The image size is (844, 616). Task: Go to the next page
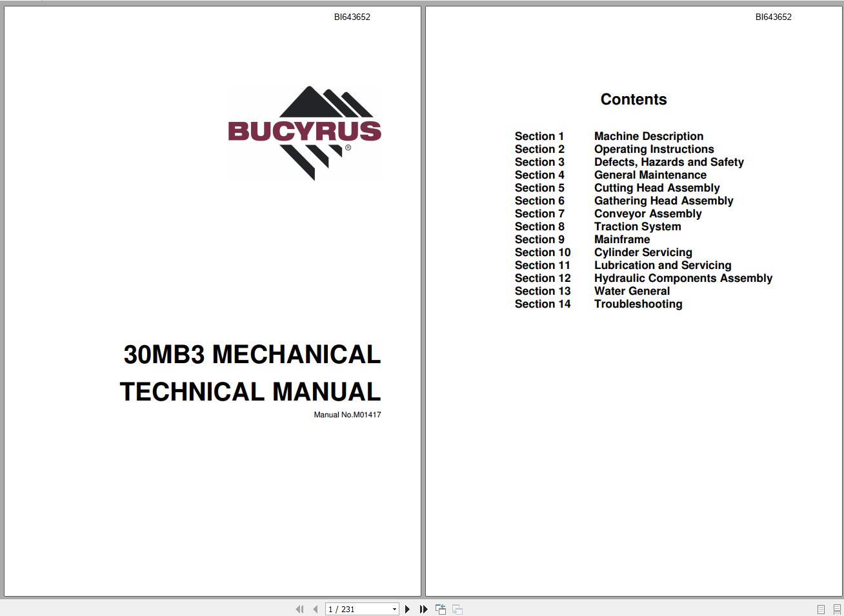[x=407, y=609]
